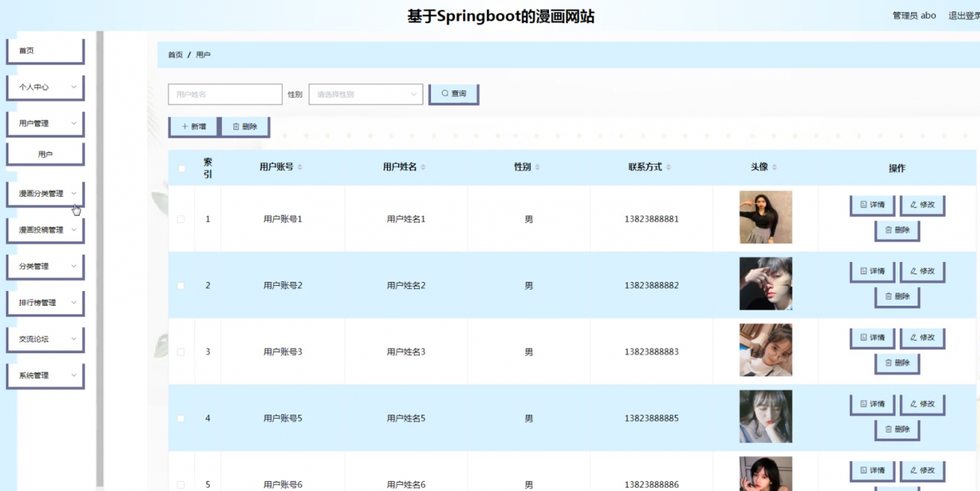Viewport: 980px width, 491px height.
Task: Open 详情 for 用户账号6
Action: click(x=872, y=470)
